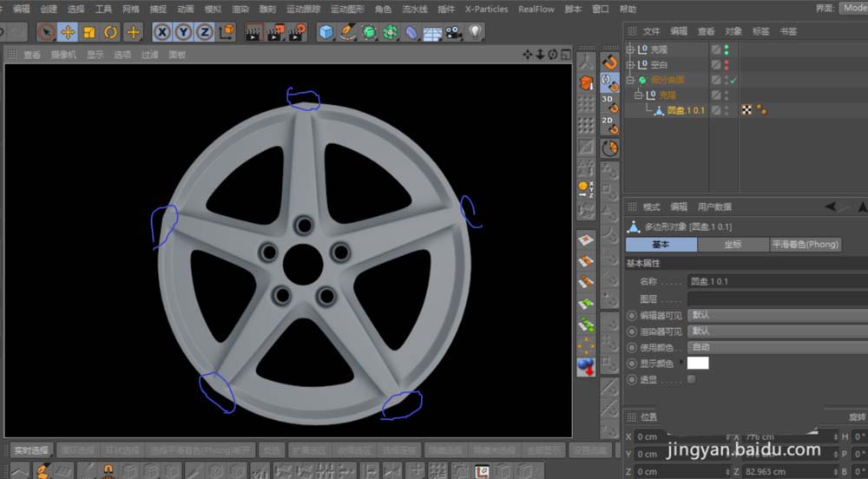868x479 pixels.
Task: Collapse the 细分曲面 tree node
Action: pyautogui.click(x=631, y=80)
